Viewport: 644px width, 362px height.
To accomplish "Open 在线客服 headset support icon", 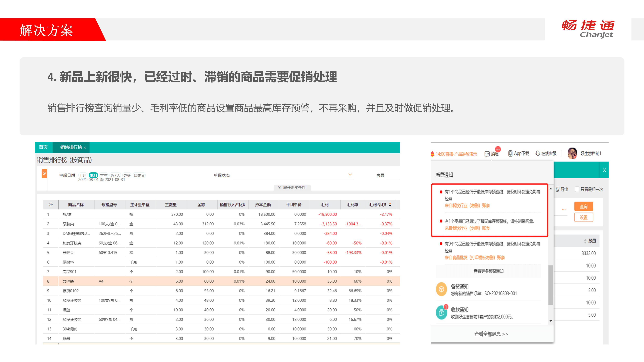I will pyautogui.click(x=538, y=153).
